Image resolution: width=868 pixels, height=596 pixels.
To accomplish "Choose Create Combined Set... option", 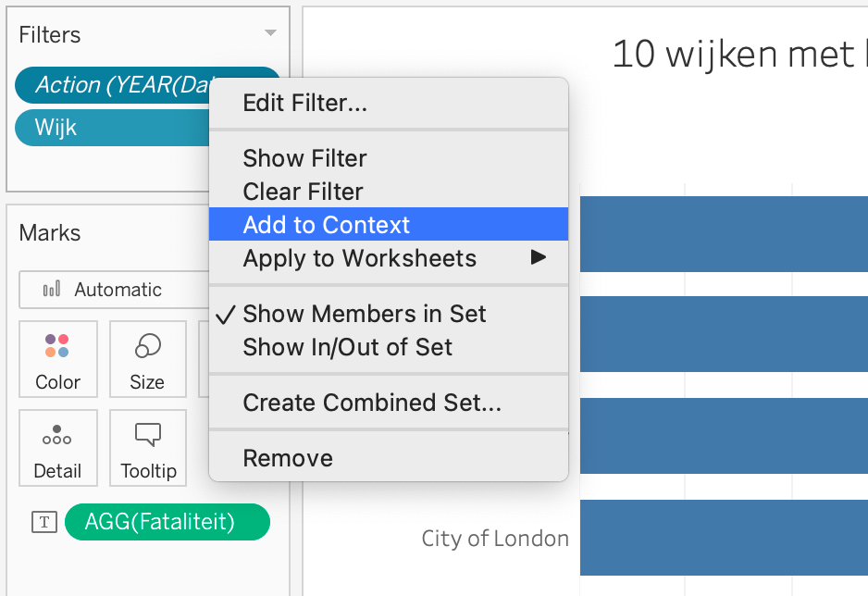I will pos(371,403).
